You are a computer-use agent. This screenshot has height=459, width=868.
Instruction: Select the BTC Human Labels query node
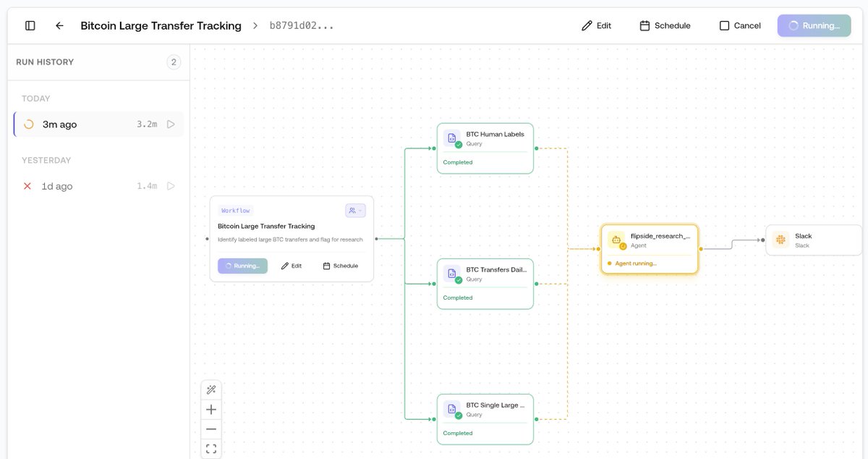485,148
